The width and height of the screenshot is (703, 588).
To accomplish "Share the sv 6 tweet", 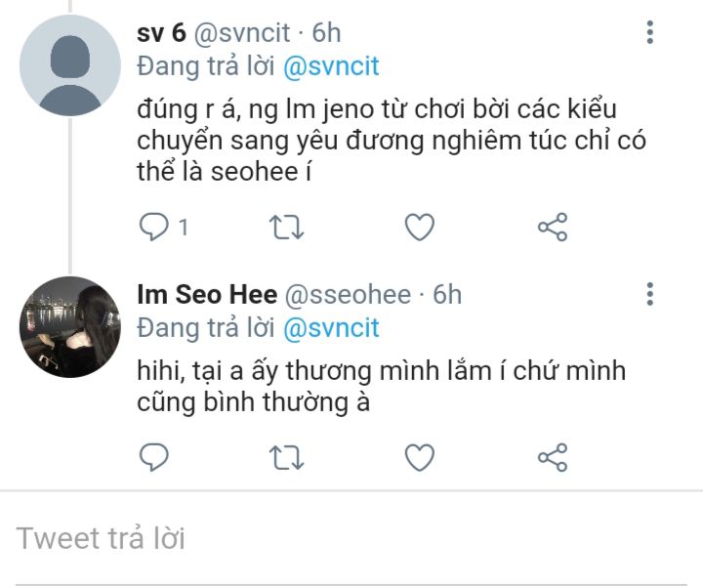I will click(553, 227).
